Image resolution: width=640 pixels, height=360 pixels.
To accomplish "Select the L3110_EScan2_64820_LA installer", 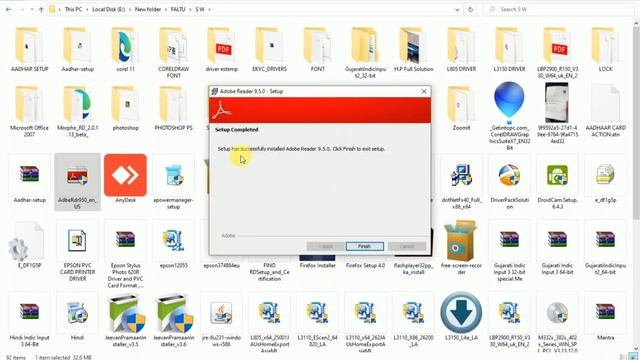I will coord(318,320).
